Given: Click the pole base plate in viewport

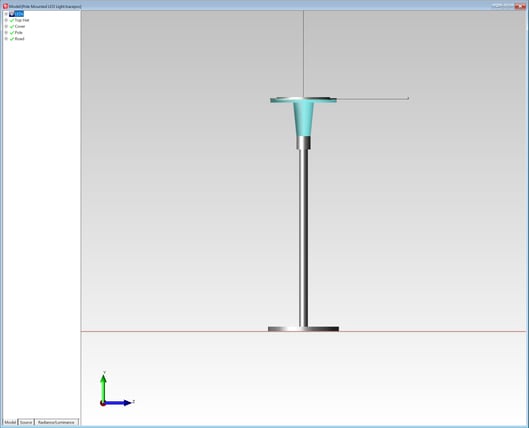Looking at the screenshot, I should [304, 329].
